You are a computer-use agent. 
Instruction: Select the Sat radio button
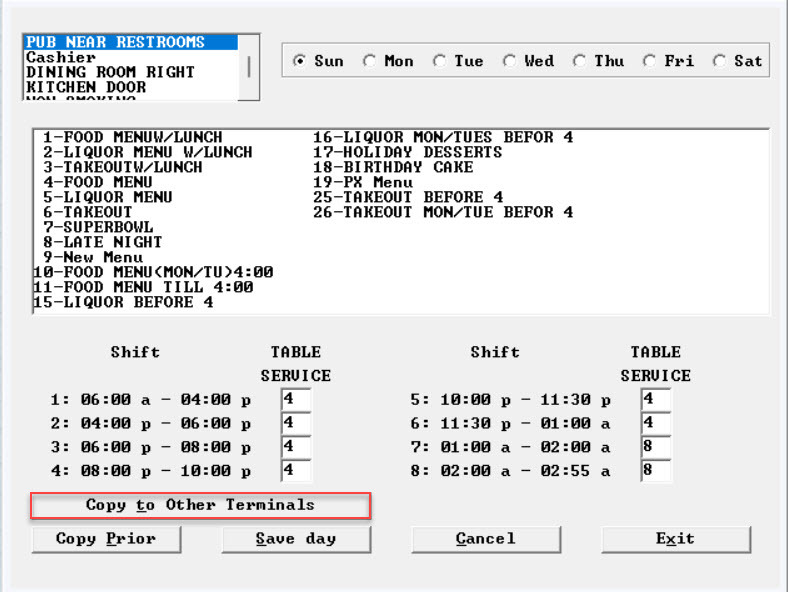click(720, 61)
